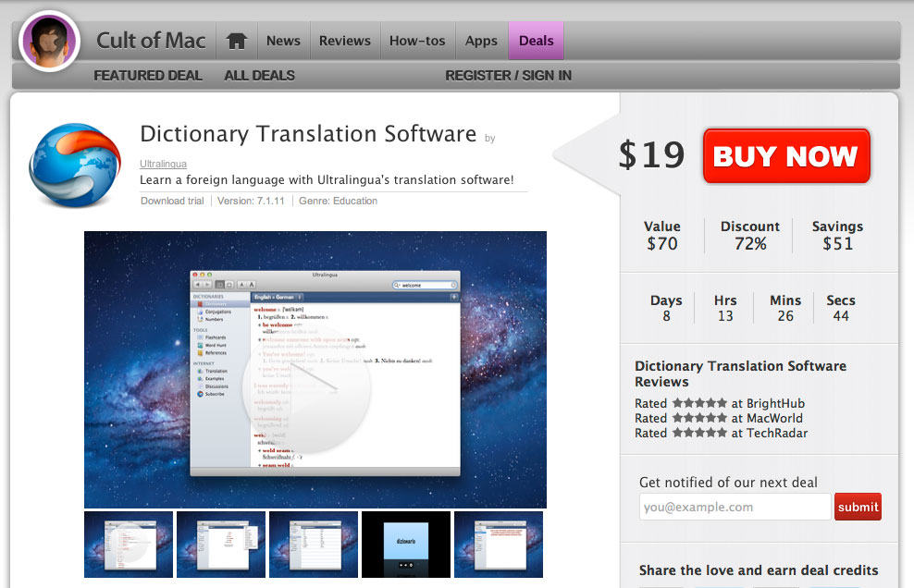The width and height of the screenshot is (914, 588).
Task: Go to the How-tos section
Action: tap(417, 41)
